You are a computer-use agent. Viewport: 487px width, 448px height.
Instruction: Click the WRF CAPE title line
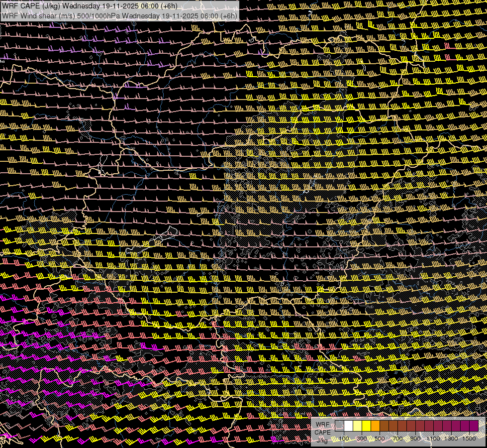(90, 6)
